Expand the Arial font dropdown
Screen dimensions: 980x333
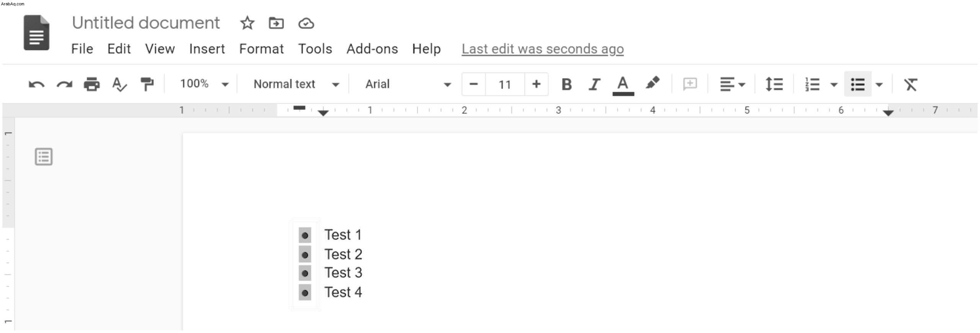coord(408,84)
